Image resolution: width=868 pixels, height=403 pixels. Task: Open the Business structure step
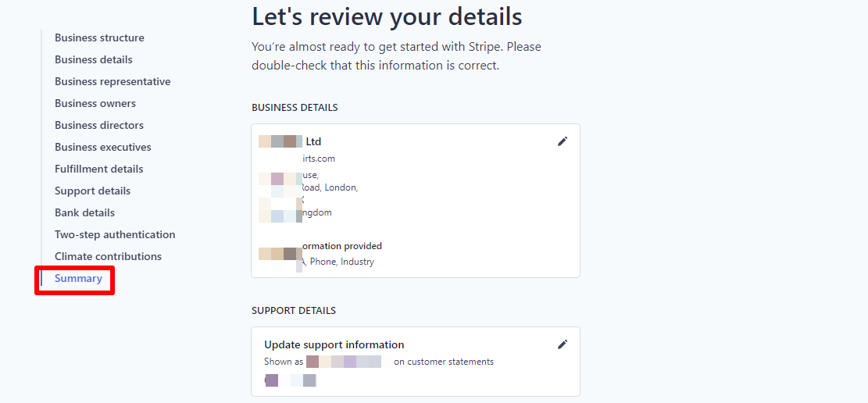pyautogui.click(x=99, y=37)
